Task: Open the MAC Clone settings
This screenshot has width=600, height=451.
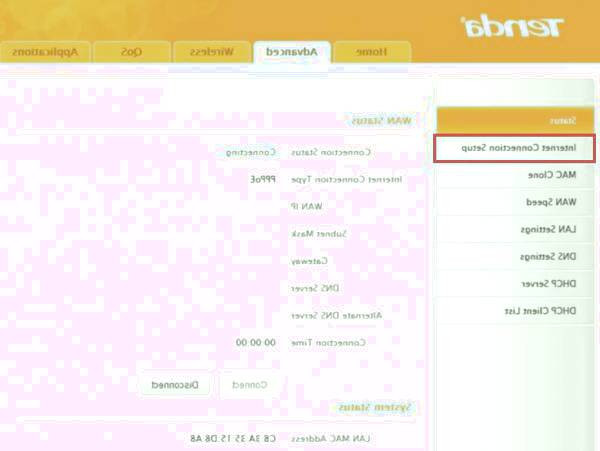Action: click(x=515, y=175)
